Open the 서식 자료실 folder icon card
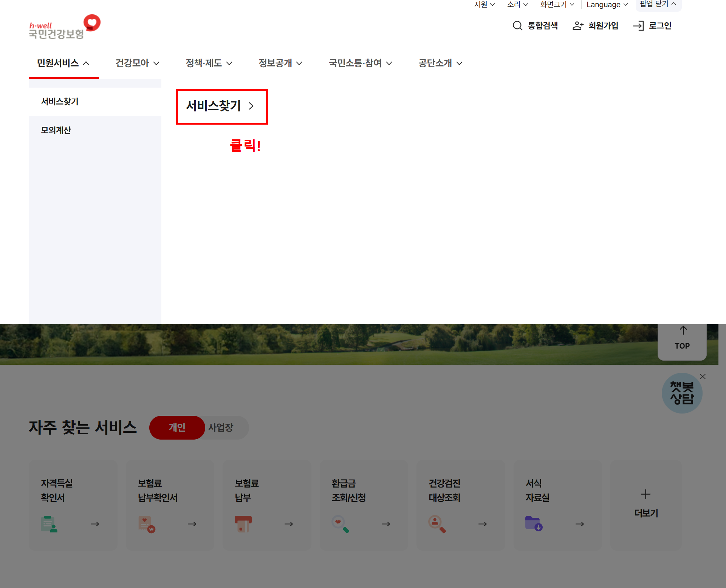 (x=534, y=523)
